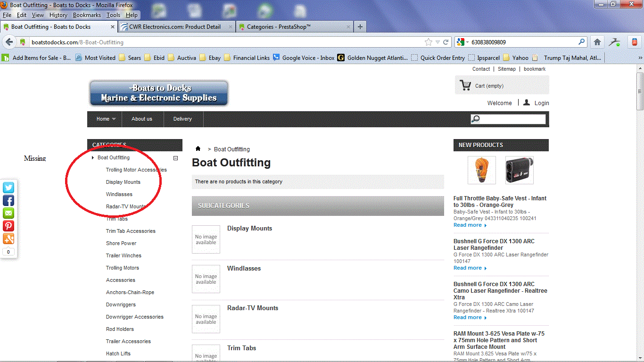Click the user silhouette icon beside Login
The image size is (644, 362).
[527, 102]
